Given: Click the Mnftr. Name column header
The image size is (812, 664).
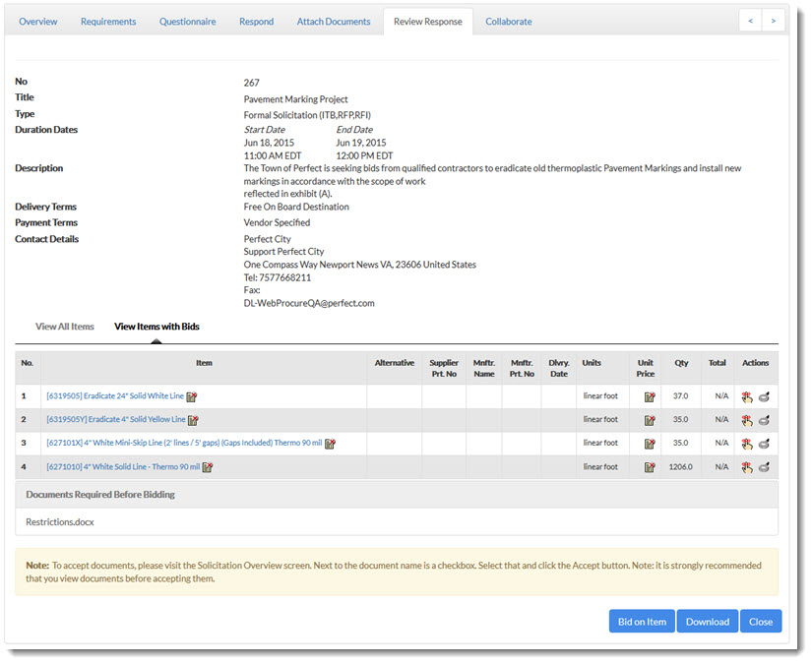Looking at the screenshot, I should (x=484, y=368).
